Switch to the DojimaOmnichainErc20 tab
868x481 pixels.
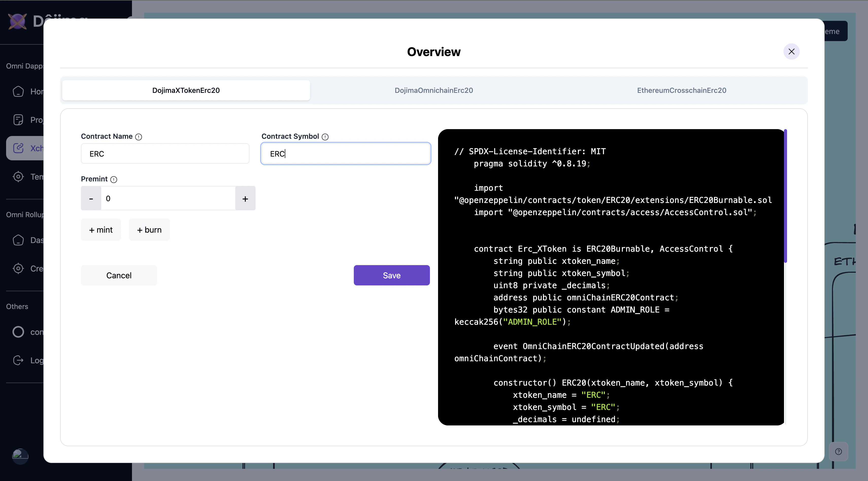(x=434, y=90)
